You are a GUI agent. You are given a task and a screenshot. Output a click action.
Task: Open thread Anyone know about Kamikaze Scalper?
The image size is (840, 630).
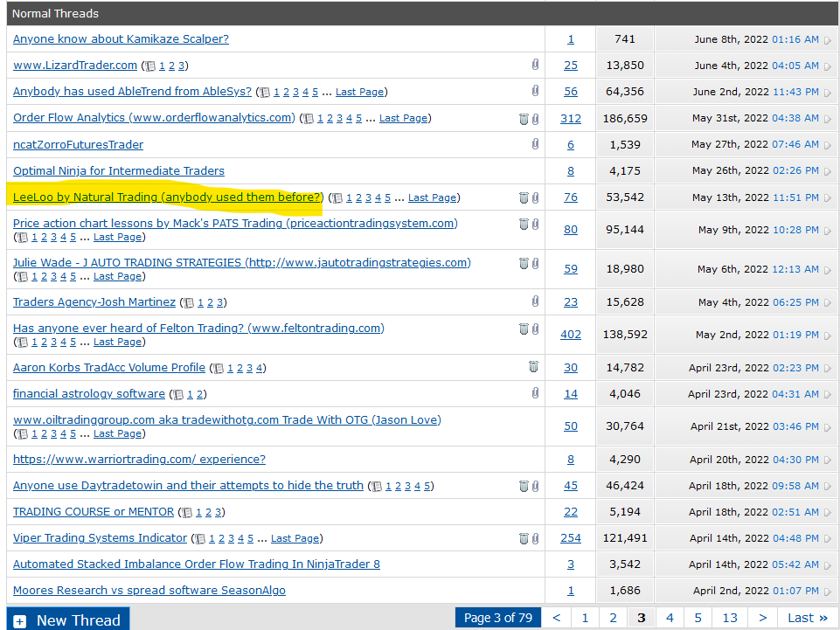[121, 39]
